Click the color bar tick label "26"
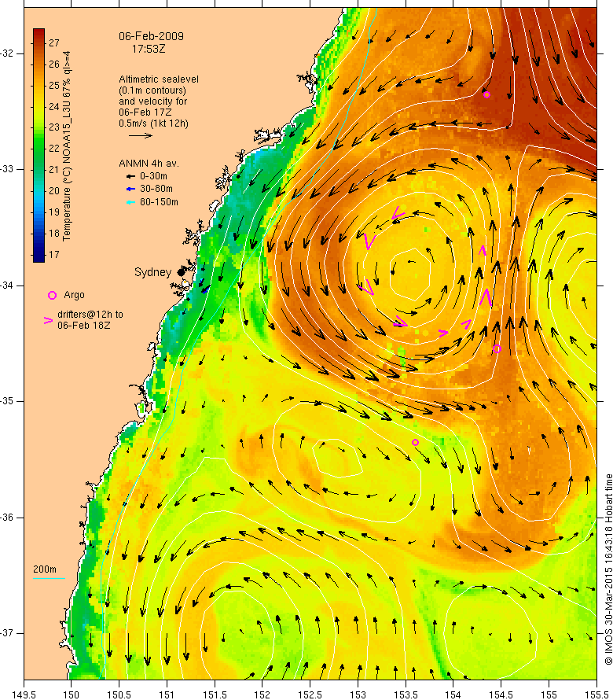 [54, 64]
